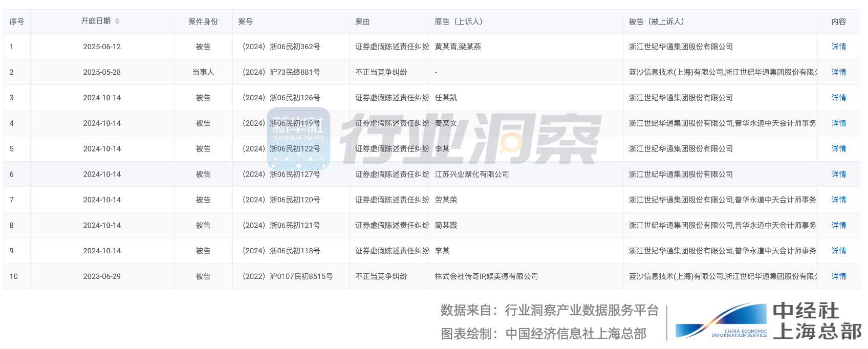Select case number (2024）浙06民初121号
The image size is (868, 349).
tap(281, 225)
